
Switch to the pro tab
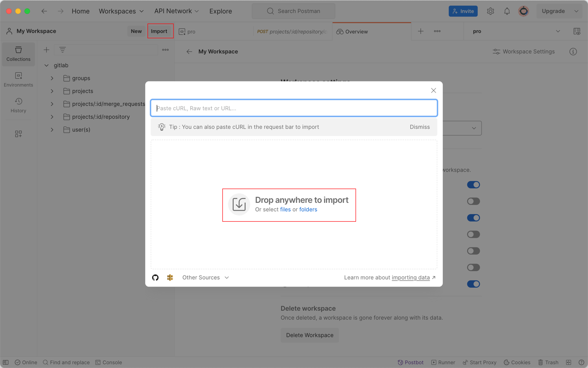pos(213,32)
